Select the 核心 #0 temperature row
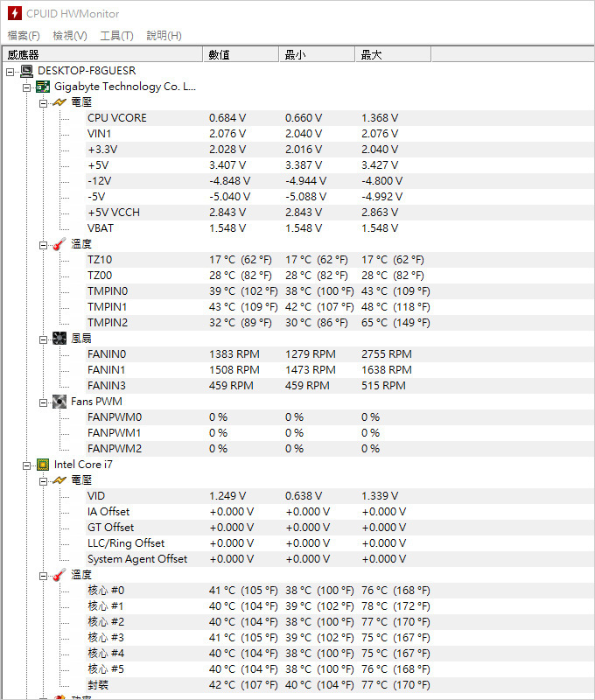The image size is (595, 700). pos(339,591)
